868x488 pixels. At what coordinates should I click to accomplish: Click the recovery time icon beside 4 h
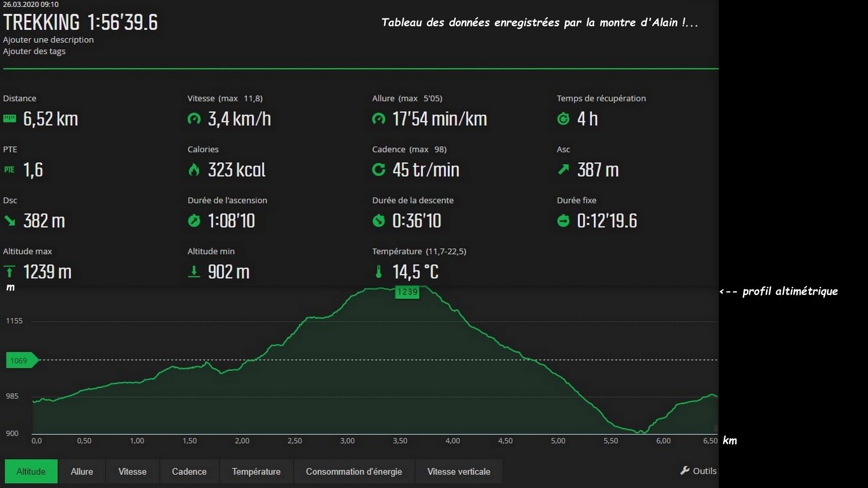tap(563, 119)
